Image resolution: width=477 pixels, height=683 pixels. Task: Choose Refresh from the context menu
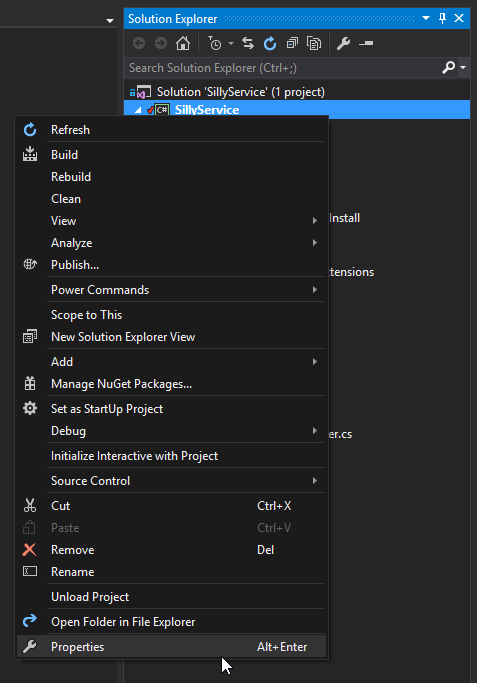point(171,130)
